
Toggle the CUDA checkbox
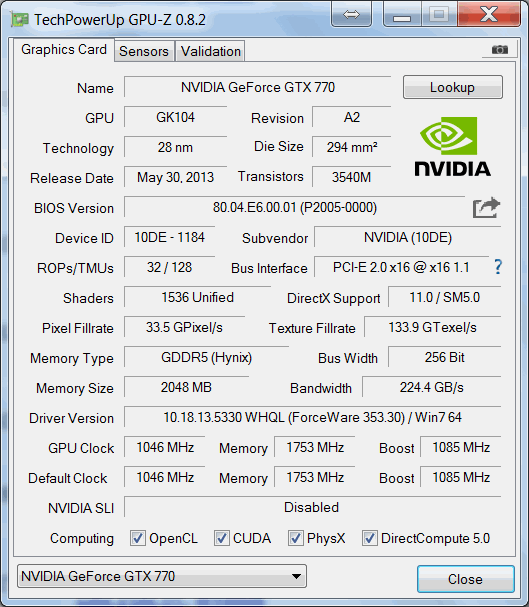[221, 538]
